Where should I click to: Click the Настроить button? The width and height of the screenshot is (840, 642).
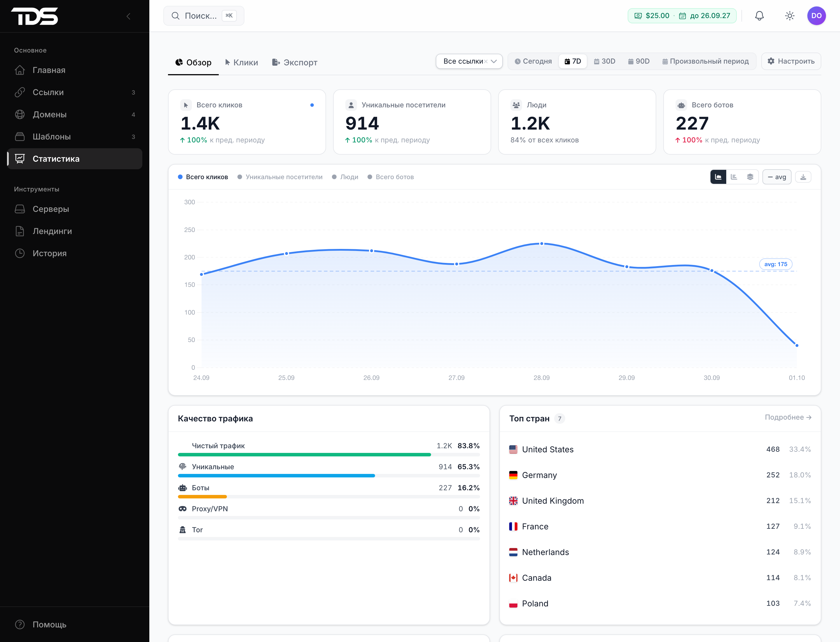tap(791, 61)
